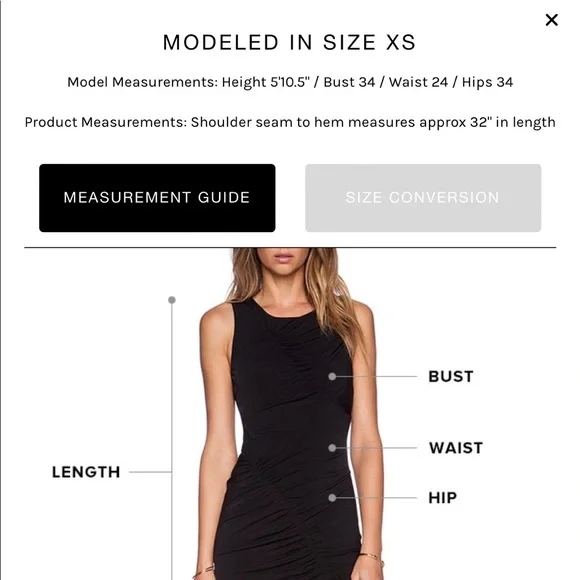580x580 pixels.
Task: Click the line connecting to HIP label
Action: [377, 498]
